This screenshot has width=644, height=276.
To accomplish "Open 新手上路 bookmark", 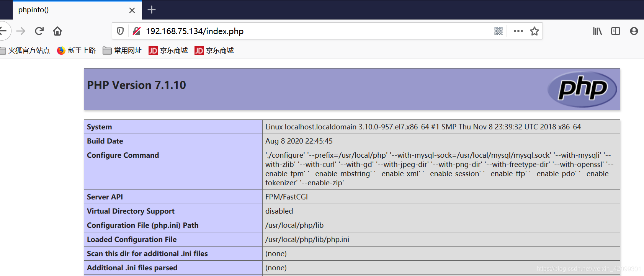I will point(77,51).
